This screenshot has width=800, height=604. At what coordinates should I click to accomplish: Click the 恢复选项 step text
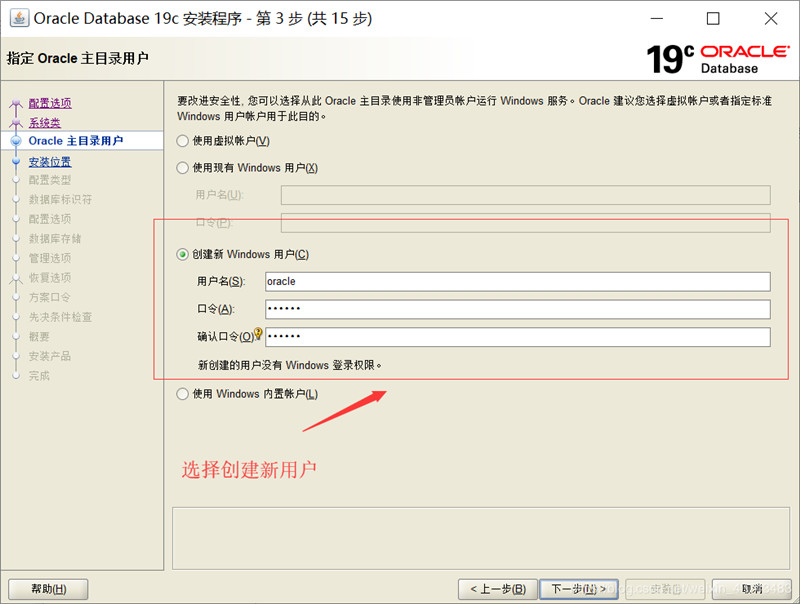(50, 278)
